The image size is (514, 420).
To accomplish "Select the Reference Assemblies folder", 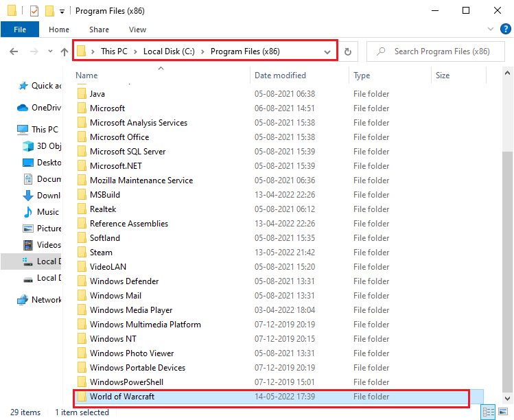I will (129, 224).
